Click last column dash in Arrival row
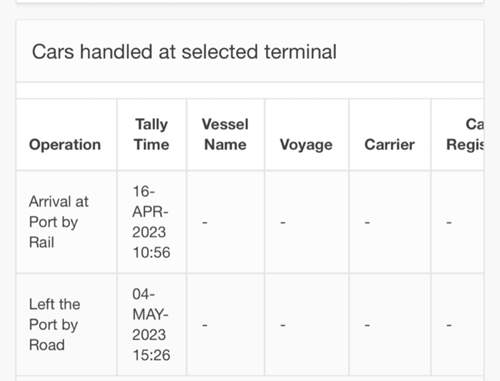Viewport: 500px width, 381px height. point(449,222)
